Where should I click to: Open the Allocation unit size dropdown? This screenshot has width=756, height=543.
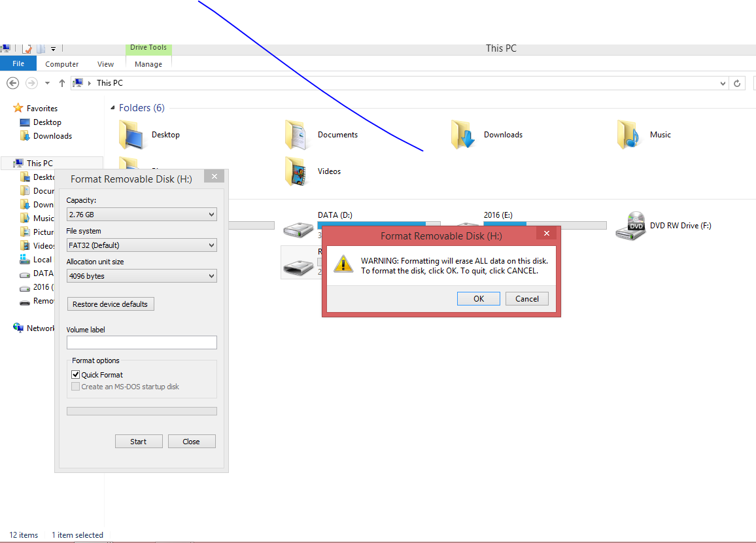pos(141,275)
